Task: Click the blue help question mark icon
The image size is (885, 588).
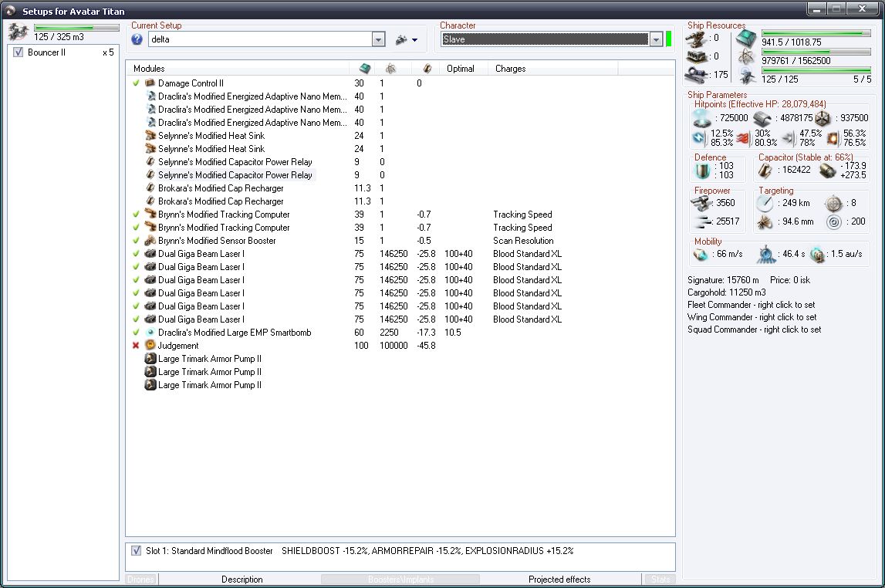Action: coord(137,39)
